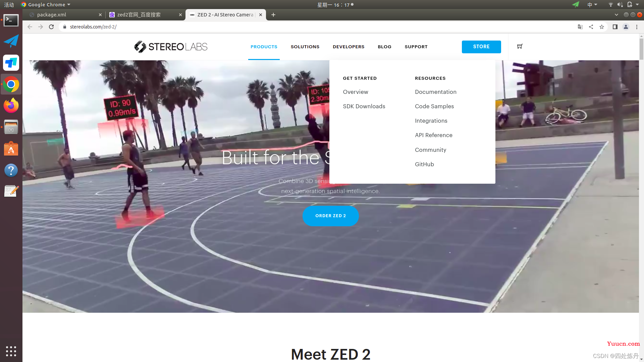Screen dimensions: 644x362
Task: Click the browser bookmark star icon
Action: point(602,26)
